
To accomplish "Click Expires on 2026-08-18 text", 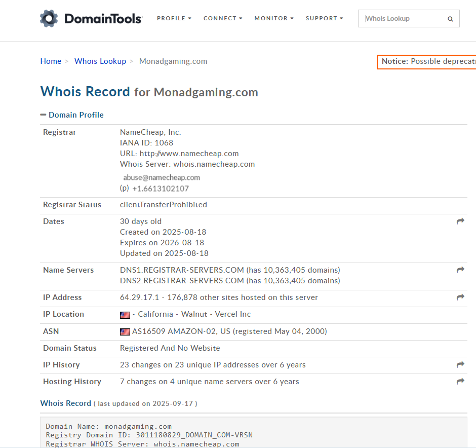I will (x=162, y=243).
